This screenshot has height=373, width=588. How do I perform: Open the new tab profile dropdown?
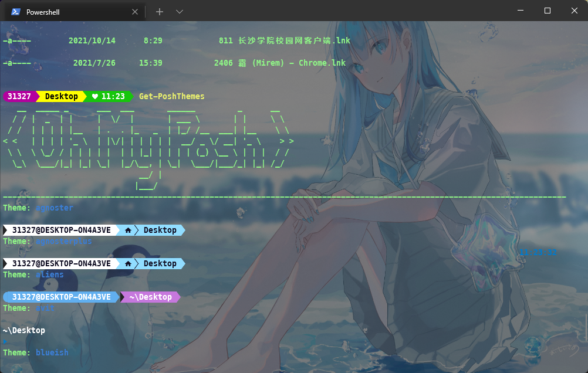coord(180,12)
